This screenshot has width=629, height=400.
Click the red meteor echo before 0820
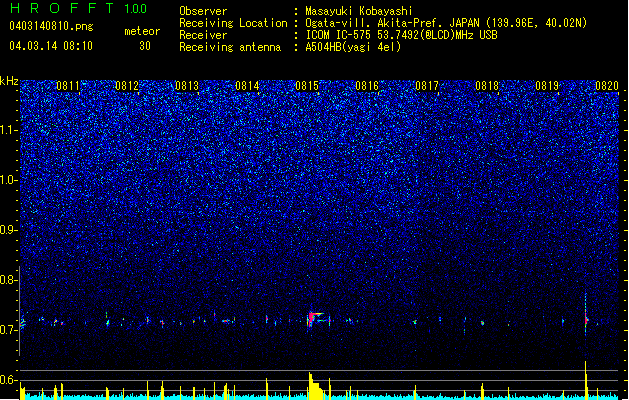click(586, 320)
